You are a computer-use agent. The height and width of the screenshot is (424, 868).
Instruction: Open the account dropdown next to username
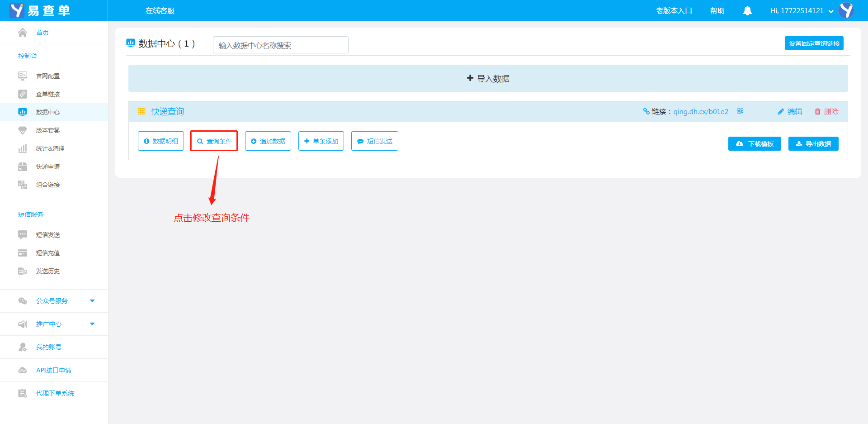coord(831,11)
